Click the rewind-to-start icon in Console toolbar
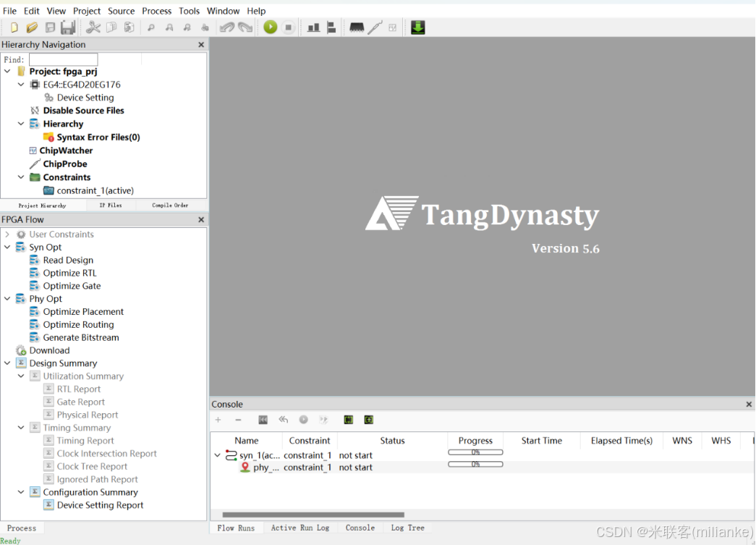756x545 pixels. 263,420
